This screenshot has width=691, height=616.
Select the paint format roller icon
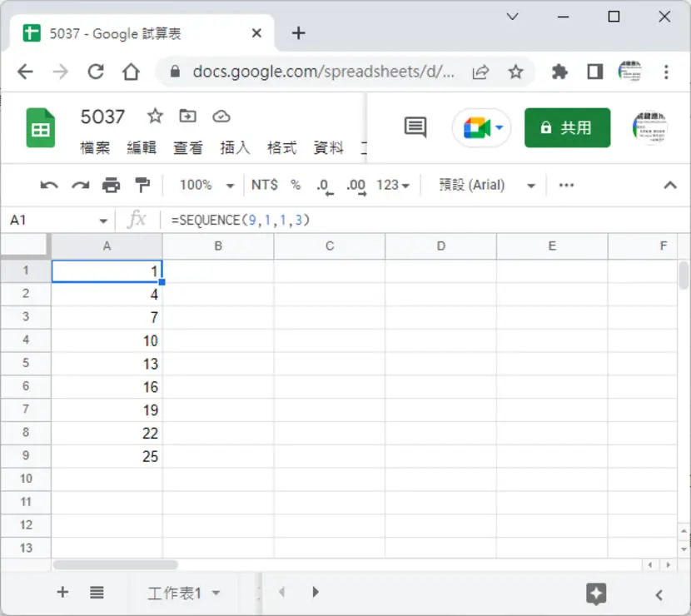click(142, 185)
